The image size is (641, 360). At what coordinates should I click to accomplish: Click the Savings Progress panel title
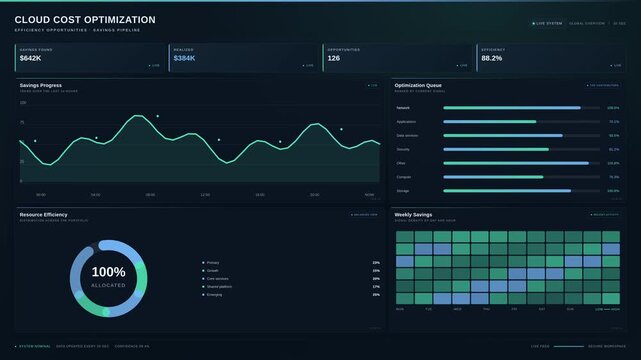41,85
